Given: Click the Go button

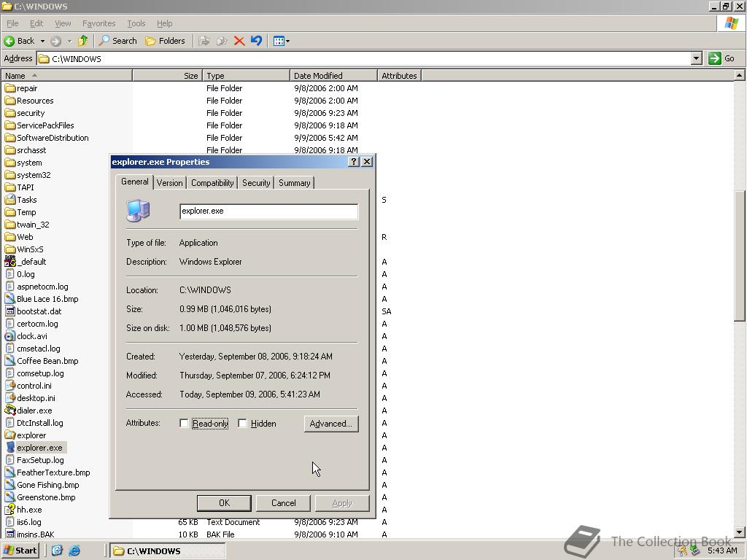Looking at the screenshot, I should coord(721,58).
